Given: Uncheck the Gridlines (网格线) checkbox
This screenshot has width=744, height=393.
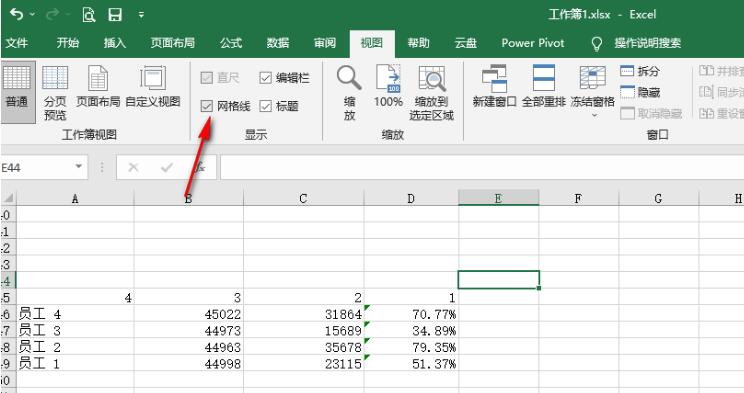Looking at the screenshot, I should [x=206, y=106].
